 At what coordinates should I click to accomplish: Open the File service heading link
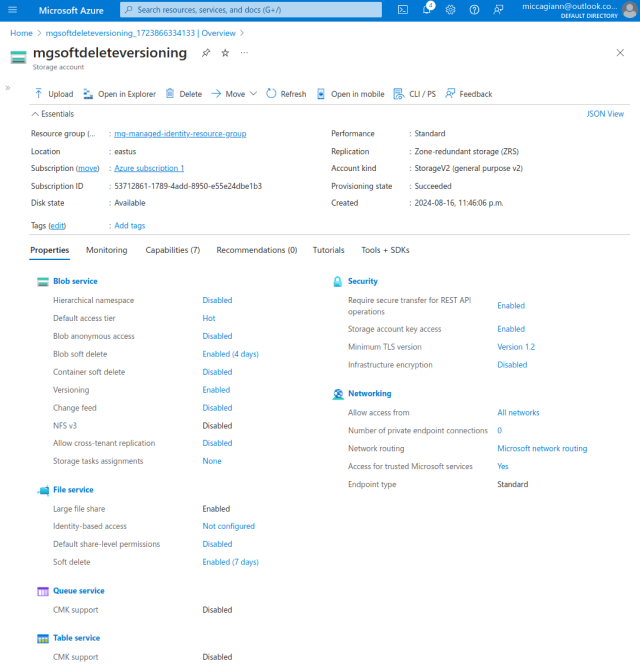pos(73,490)
